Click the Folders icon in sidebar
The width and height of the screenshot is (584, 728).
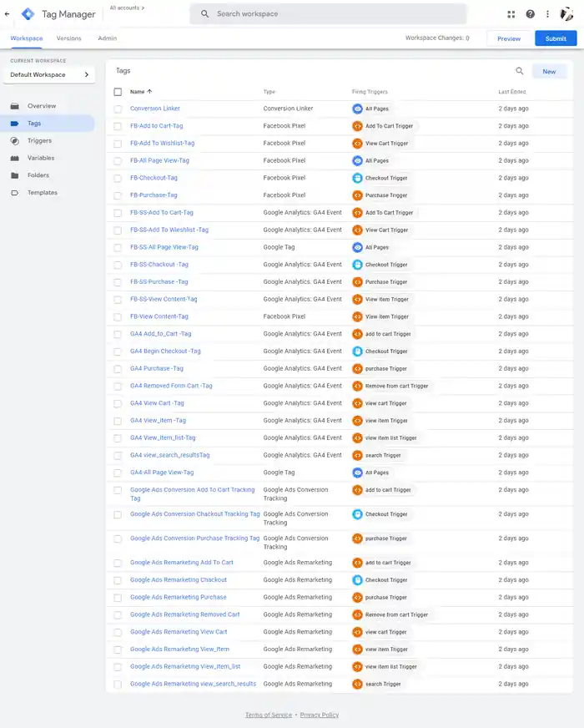tap(15, 175)
